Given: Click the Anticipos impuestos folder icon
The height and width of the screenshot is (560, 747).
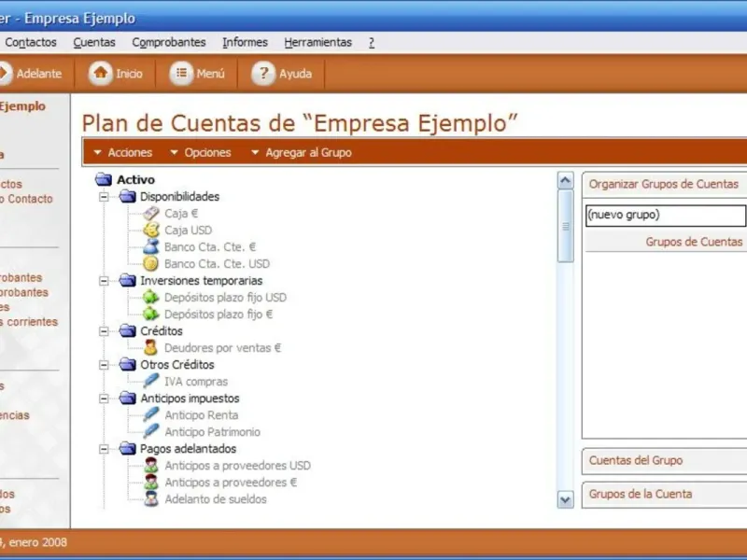Looking at the screenshot, I should coord(127,399).
